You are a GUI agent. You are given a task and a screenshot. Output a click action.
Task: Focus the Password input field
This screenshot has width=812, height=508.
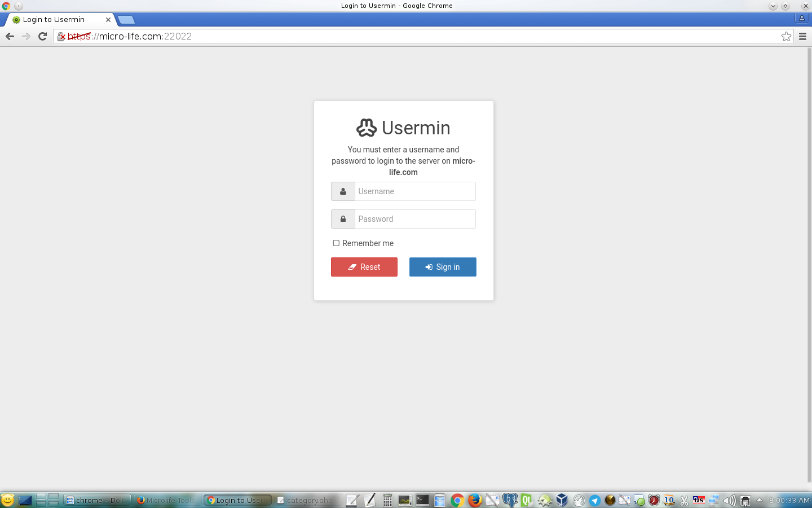[415, 219]
